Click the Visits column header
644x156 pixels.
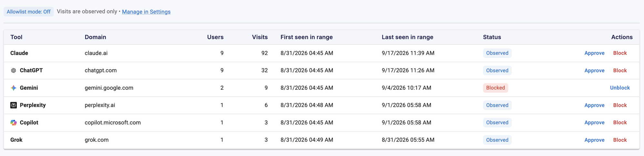[260, 37]
